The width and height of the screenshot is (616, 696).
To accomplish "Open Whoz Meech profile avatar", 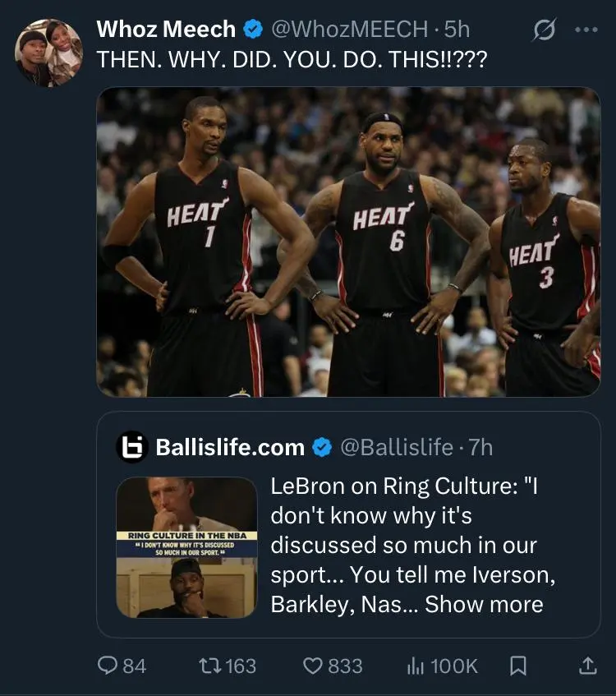I will [x=49, y=53].
